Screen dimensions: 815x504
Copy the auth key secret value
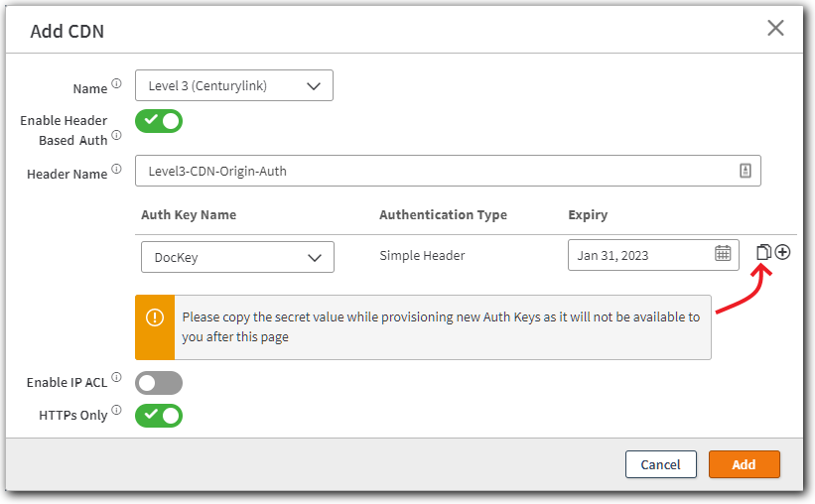coord(763,252)
